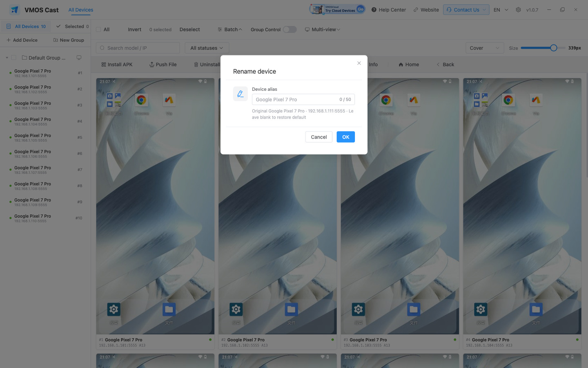588x368 pixels.
Task: Open the Files app on device #2 screen
Action: [x=291, y=310]
